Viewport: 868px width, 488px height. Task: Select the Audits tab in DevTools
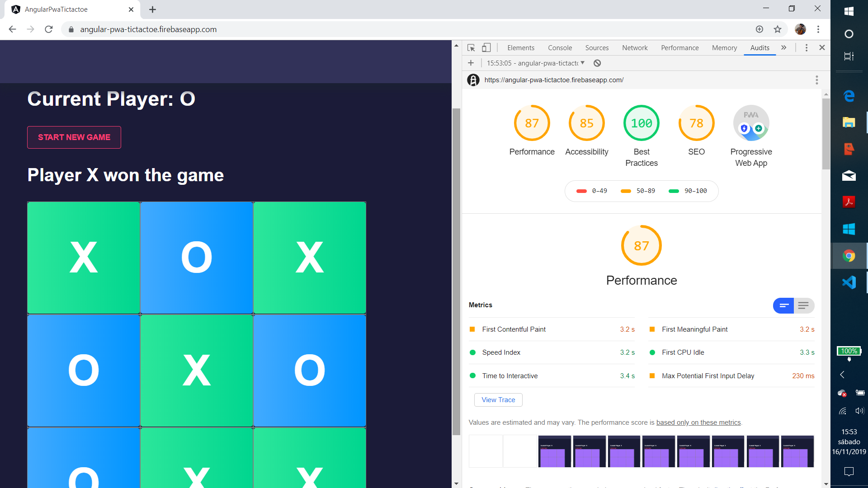(x=759, y=47)
